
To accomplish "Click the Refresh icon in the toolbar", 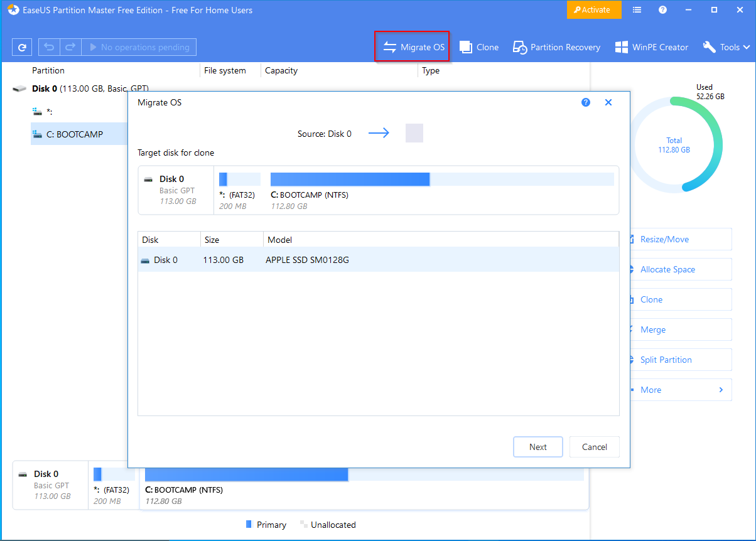I will tap(22, 47).
